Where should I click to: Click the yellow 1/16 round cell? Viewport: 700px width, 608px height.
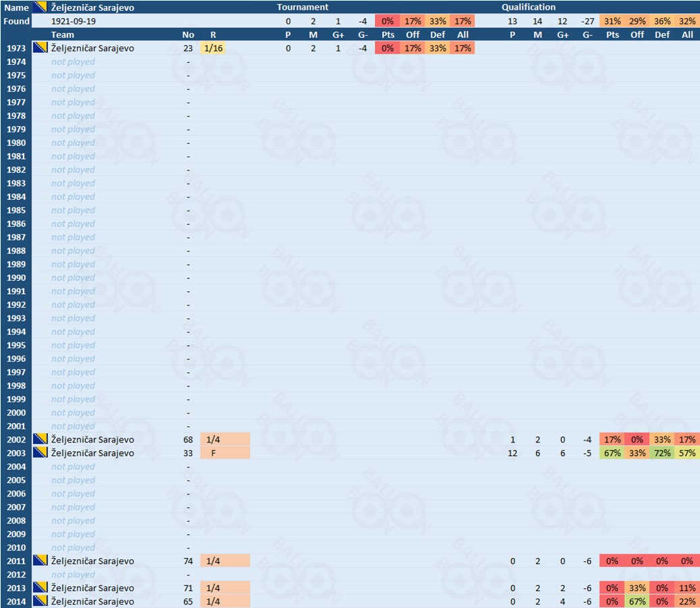(213, 48)
